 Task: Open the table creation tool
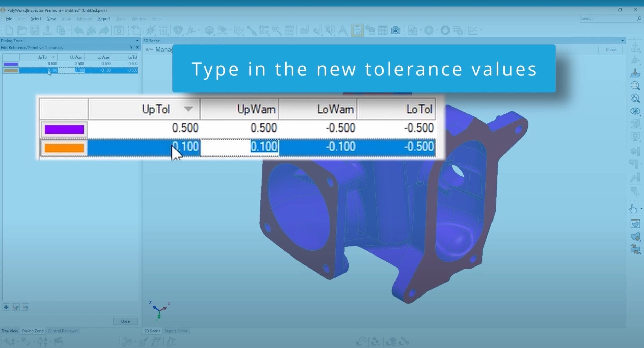(x=383, y=30)
